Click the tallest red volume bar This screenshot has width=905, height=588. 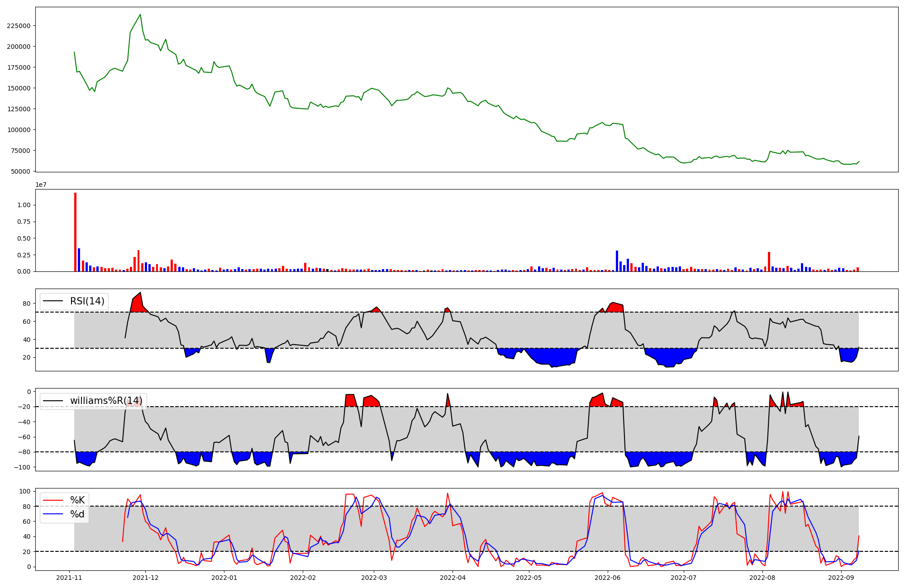pos(75,232)
